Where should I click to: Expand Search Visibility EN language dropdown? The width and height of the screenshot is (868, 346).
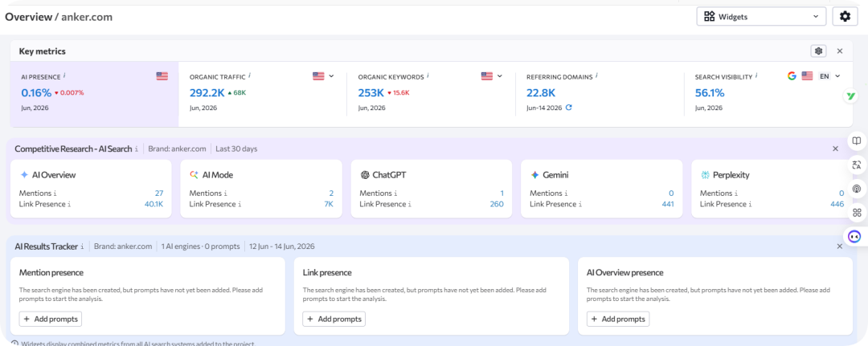click(x=829, y=76)
